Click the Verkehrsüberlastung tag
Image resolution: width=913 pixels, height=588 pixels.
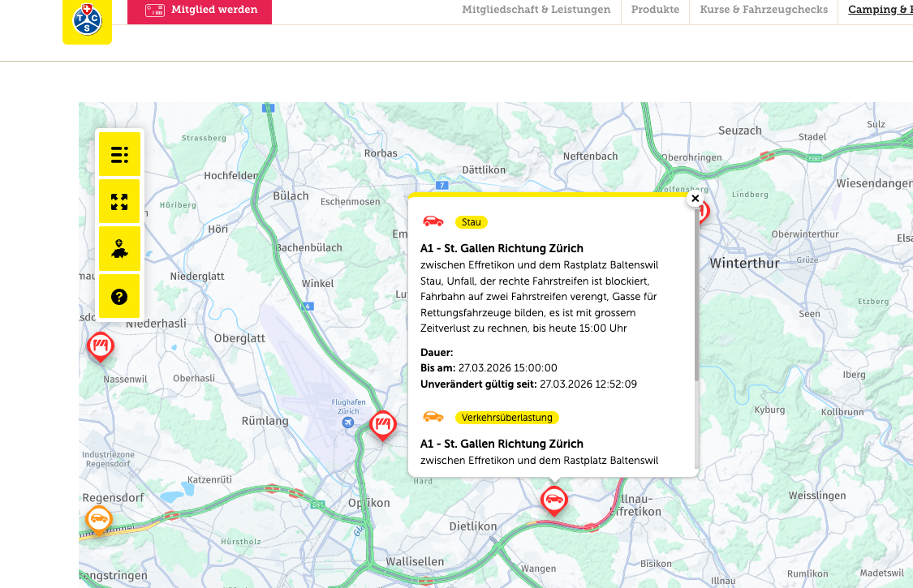point(507,418)
